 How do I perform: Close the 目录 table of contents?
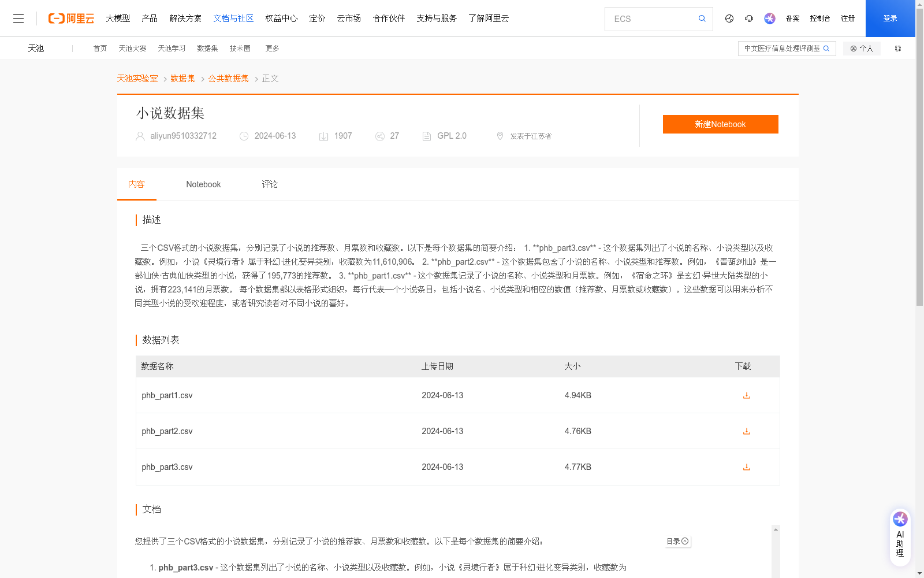click(x=685, y=541)
